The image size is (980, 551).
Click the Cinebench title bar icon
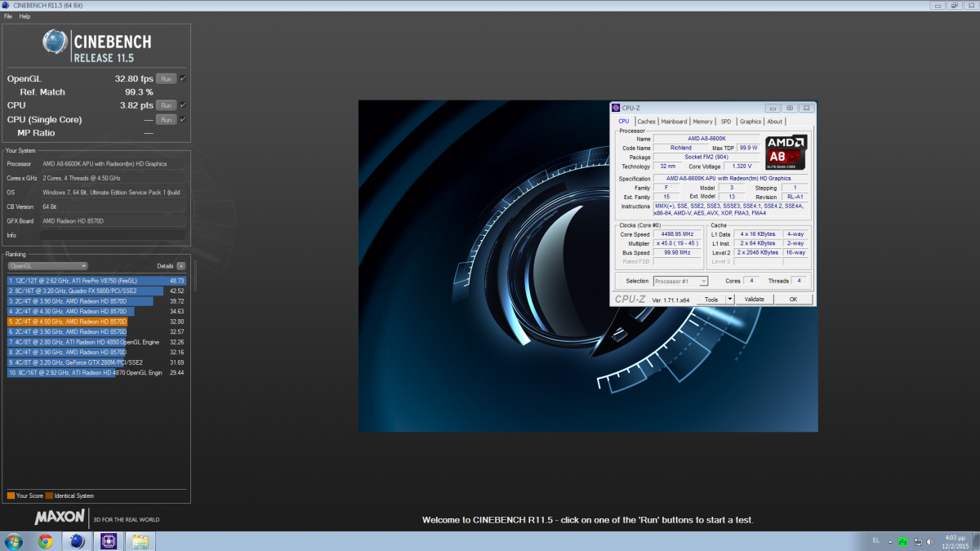pos(7,6)
